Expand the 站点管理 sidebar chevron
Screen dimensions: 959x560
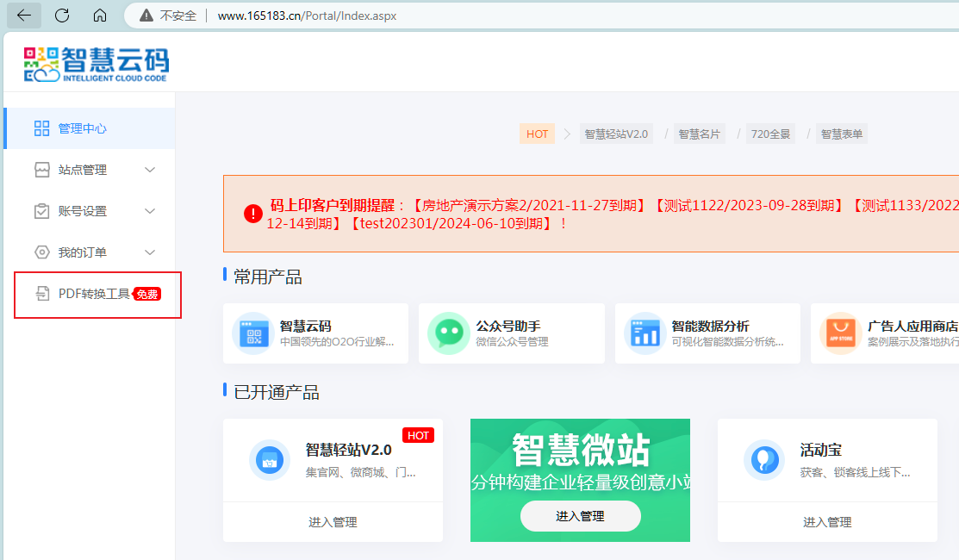click(150, 170)
